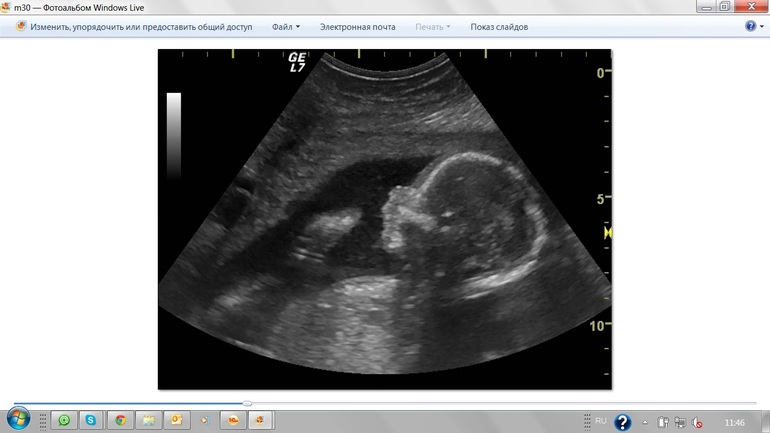Open Skype from the taskbar
This screenshot has height=433, width=770.
(91, 422)
